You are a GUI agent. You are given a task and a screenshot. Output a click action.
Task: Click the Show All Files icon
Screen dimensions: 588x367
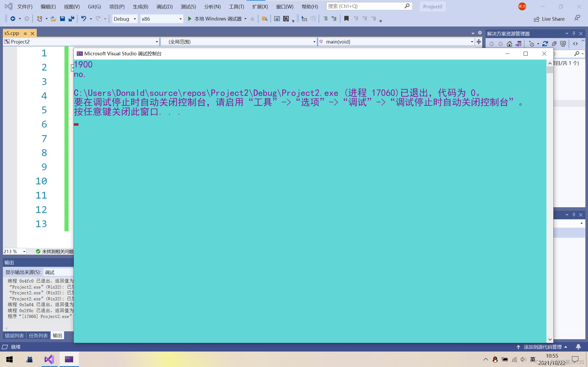click(563, 44)
